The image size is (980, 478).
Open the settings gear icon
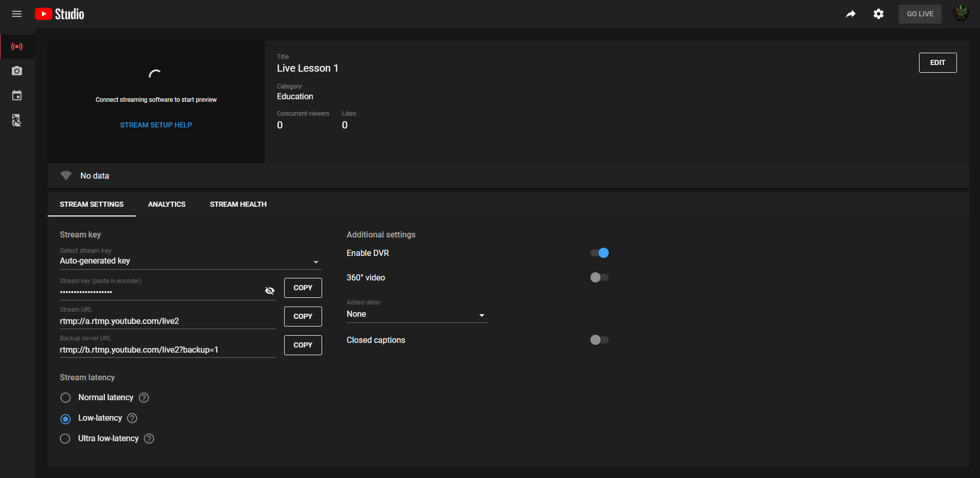(x=879, y=14)
